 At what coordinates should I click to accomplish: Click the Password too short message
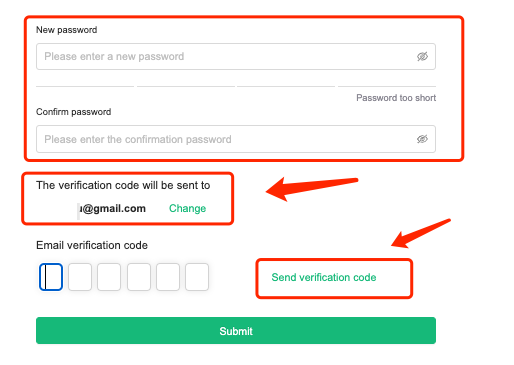396,98
